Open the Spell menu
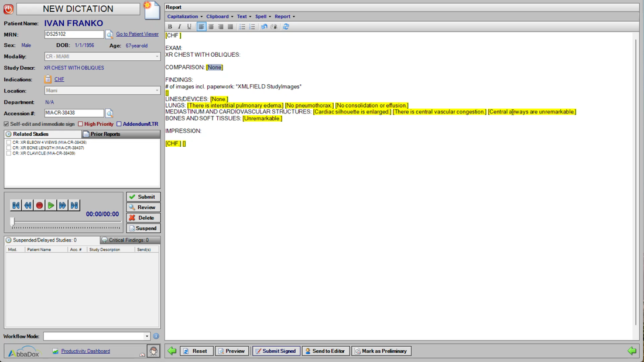Viewport: 644px width, 362px height. click(263, 16)
